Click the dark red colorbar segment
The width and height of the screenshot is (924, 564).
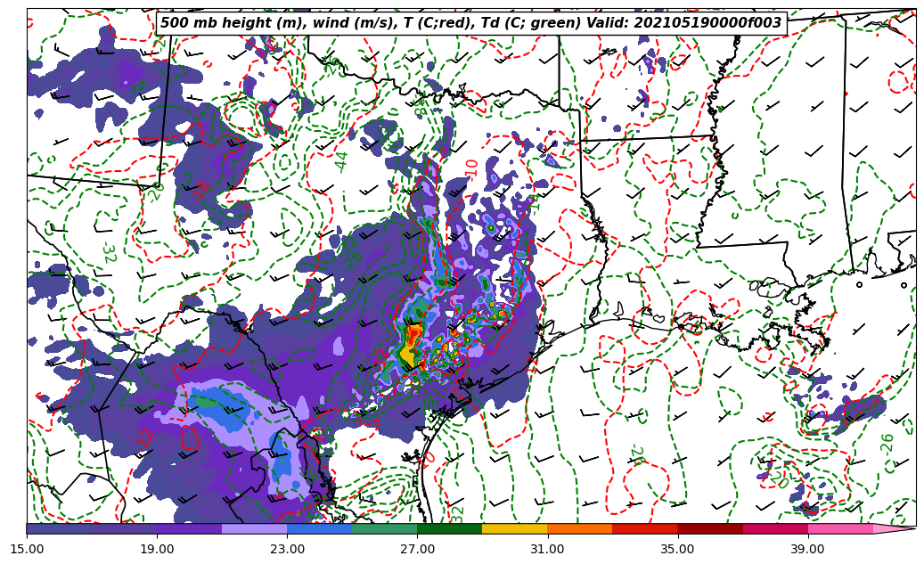coord(710,528)
